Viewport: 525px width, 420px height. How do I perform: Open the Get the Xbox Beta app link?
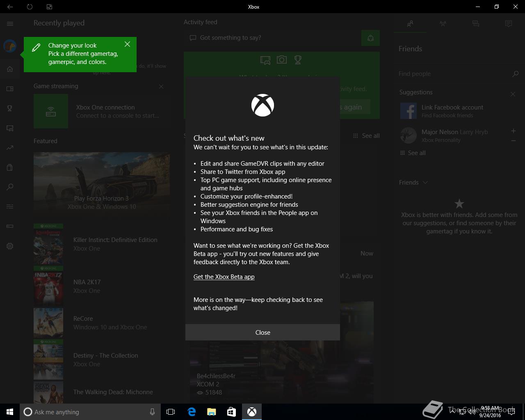(224, 277)
